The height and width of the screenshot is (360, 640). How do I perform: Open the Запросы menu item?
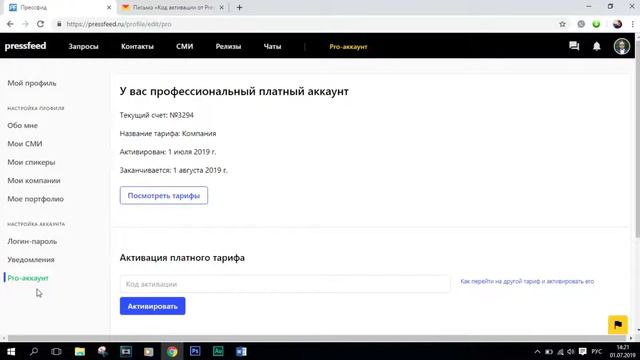(x=83, y=47)
